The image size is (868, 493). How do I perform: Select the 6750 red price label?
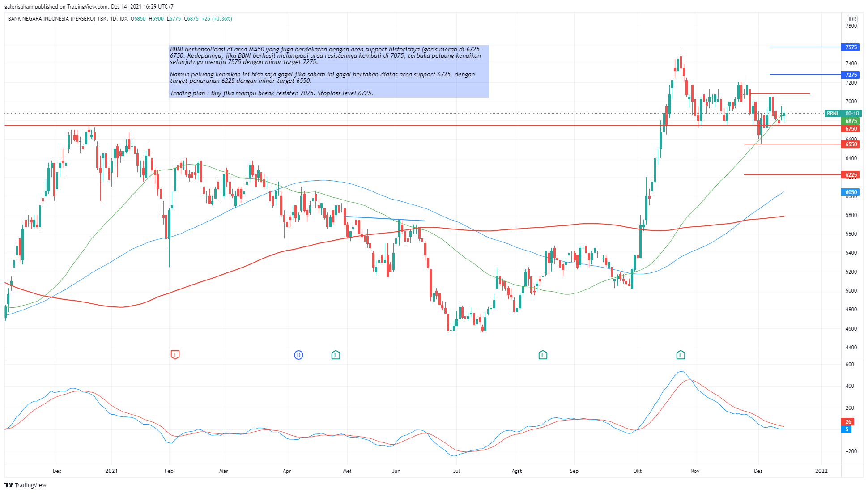851,129
